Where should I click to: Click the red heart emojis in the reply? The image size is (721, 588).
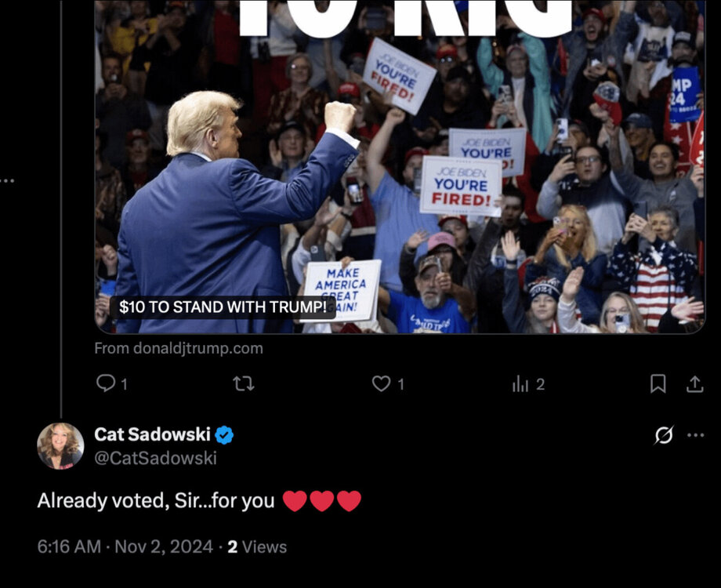coord(321,501)
